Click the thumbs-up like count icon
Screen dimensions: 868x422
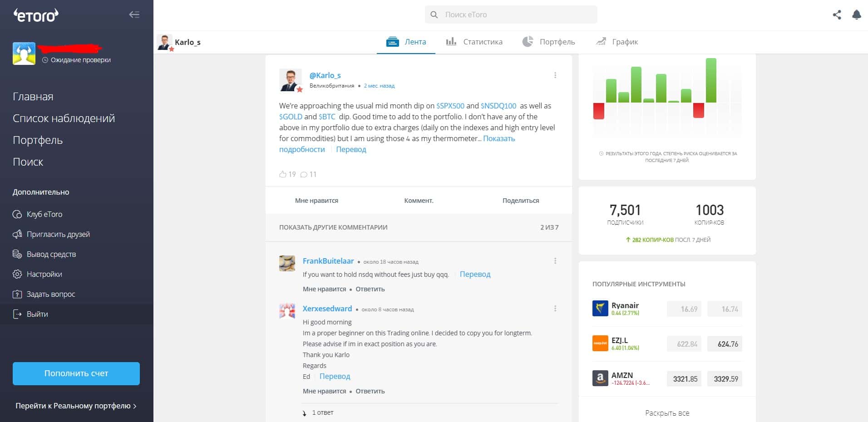pos(283,174)
